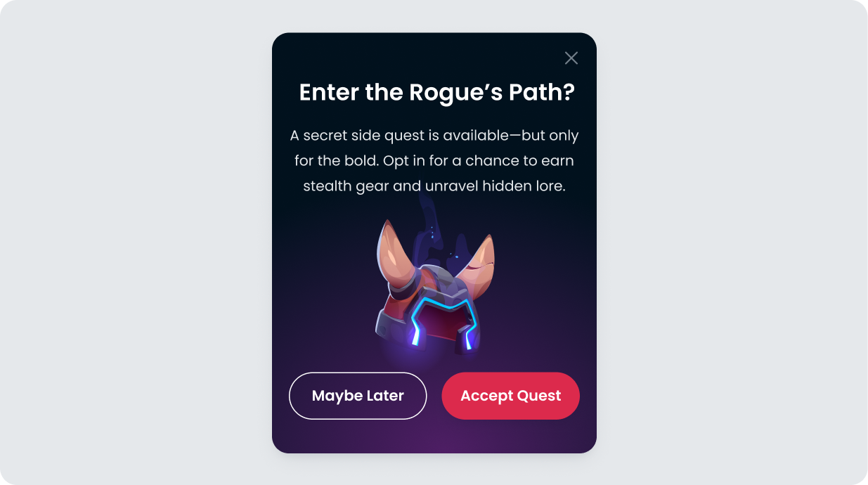The image size is (868, 485).
Task: Click the helmet's right cheek guard
Action: click(x=469, y=339)
